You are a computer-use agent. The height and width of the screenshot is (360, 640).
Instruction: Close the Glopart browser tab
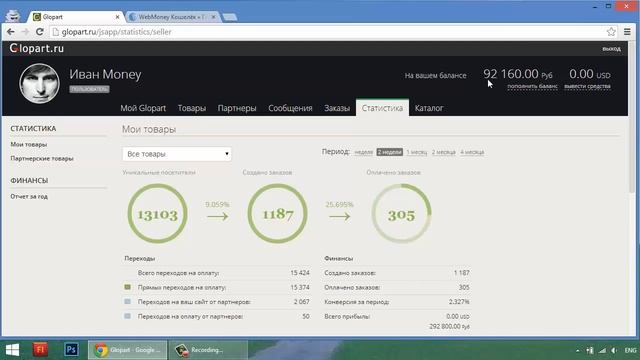(x=118, y=17)
